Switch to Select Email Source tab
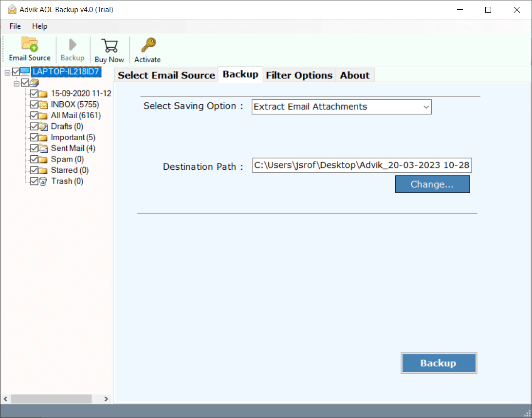Viewport: 532px width, 418px height. point(166,75)
